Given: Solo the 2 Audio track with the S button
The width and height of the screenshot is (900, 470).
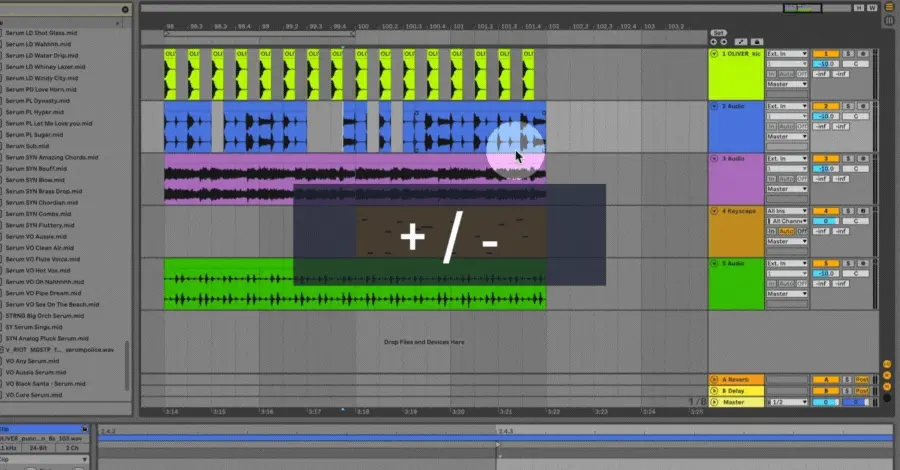Looking at the screenshot, I should (848, 106).
